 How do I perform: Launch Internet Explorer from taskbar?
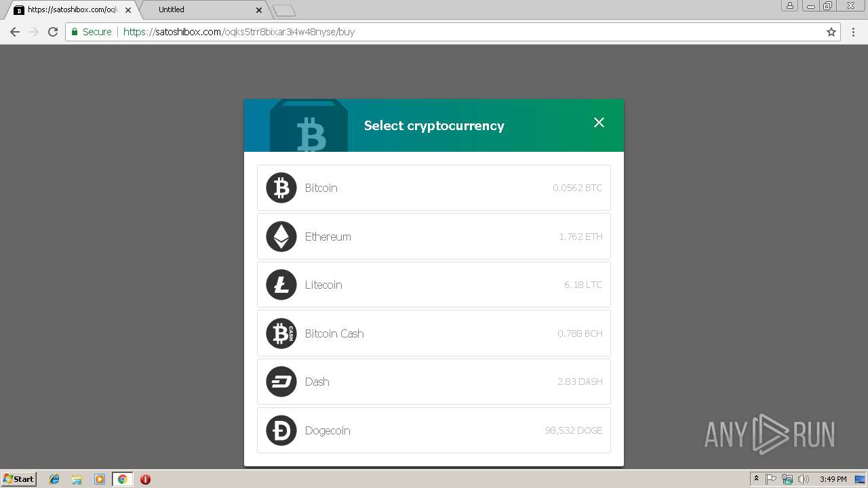point(54,479)
